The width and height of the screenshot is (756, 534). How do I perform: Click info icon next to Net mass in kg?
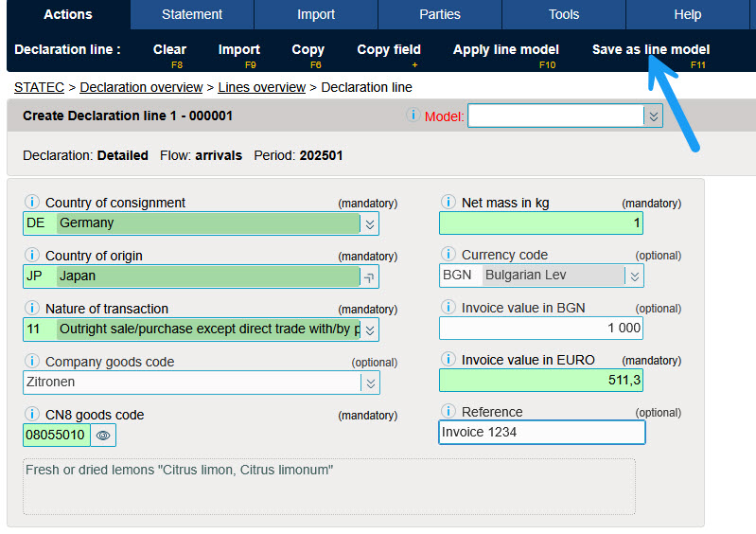coord(448,203)
